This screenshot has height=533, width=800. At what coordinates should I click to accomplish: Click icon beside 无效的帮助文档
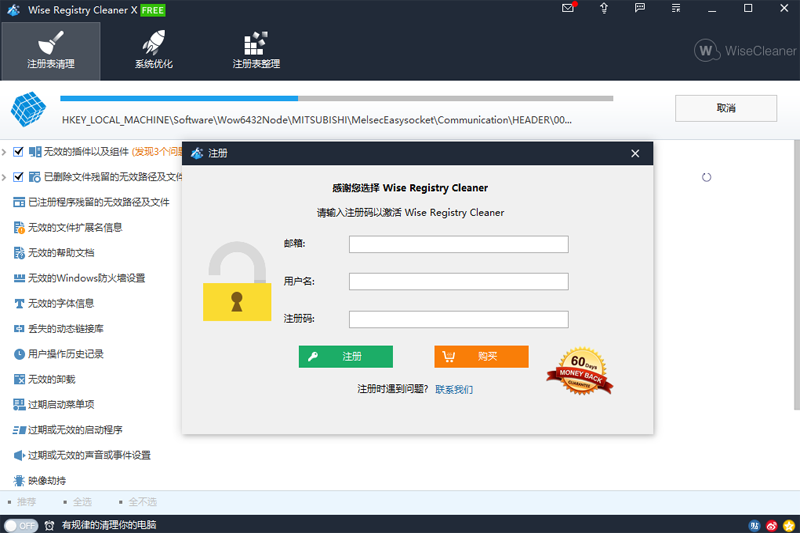[x=19, y=253]
